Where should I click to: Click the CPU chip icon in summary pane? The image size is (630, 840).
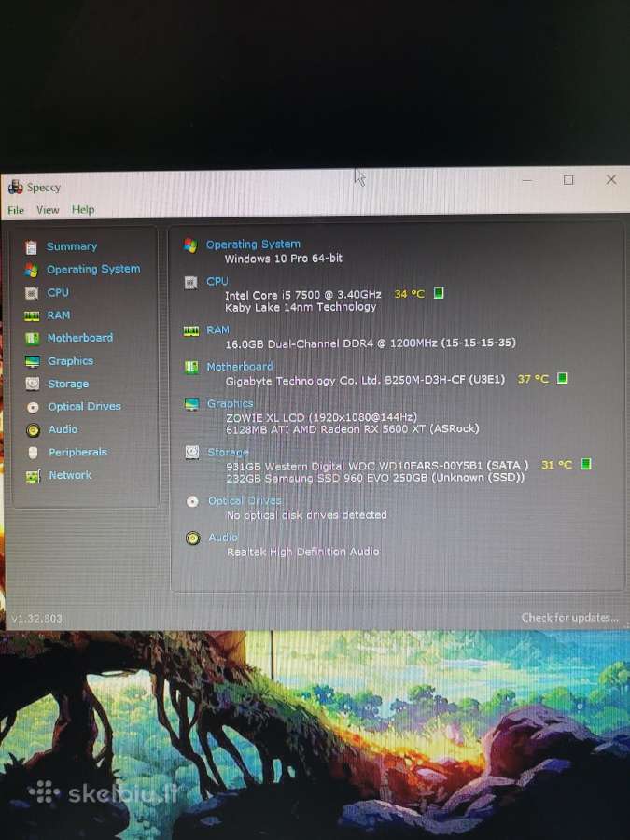190,282
